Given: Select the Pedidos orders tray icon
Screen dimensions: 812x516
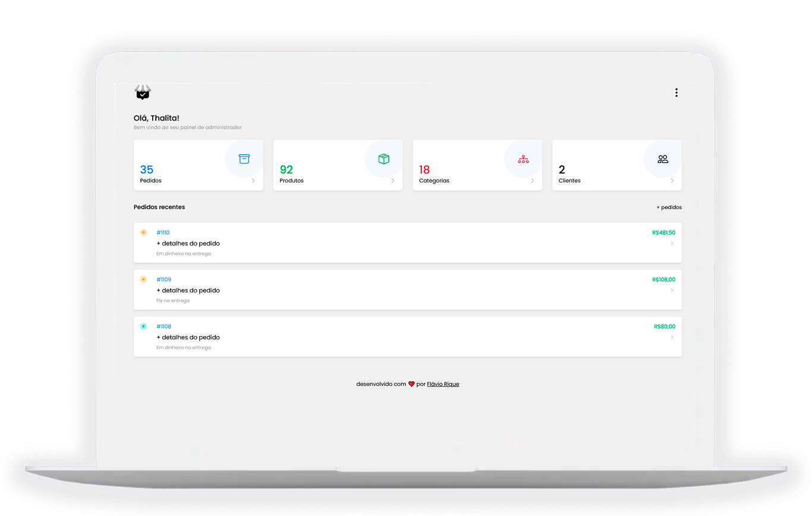Looking at the screenshot, I should [x=244, y=159].
